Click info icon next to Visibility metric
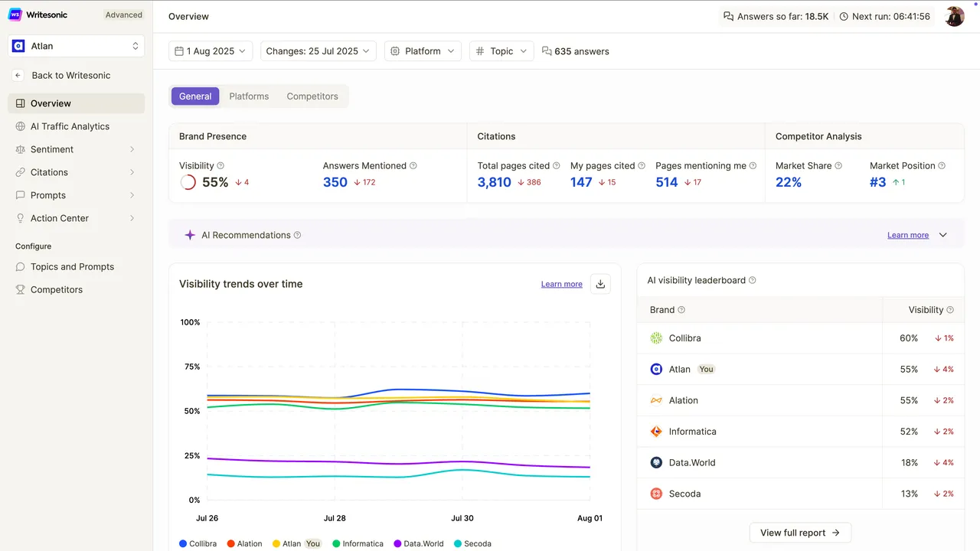980x551 pixels. tap(220, 165)
